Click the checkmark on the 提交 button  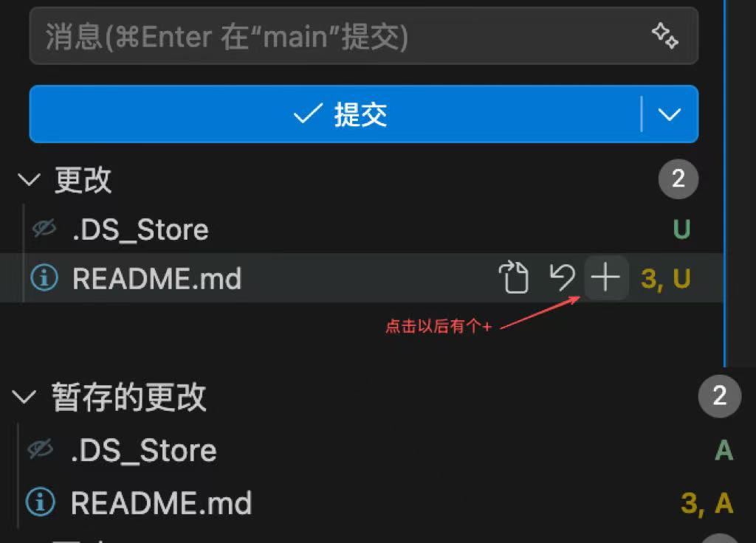pyautogui.click(x=308, y=114)
